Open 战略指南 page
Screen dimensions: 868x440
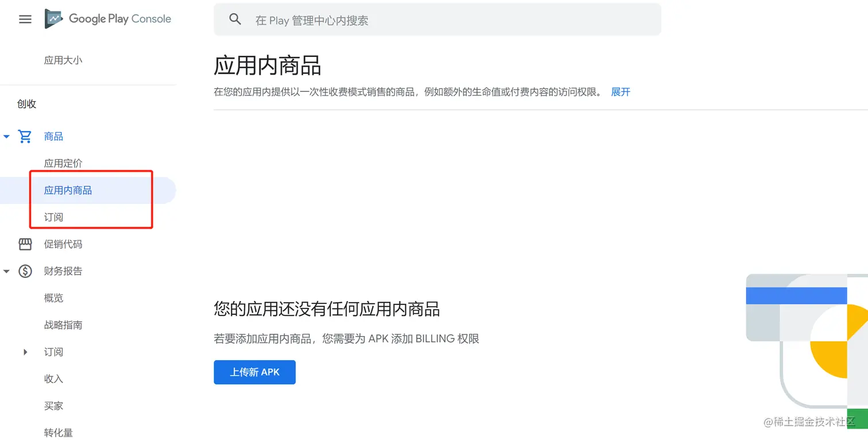pyautogui.click(x=63, y=325)
